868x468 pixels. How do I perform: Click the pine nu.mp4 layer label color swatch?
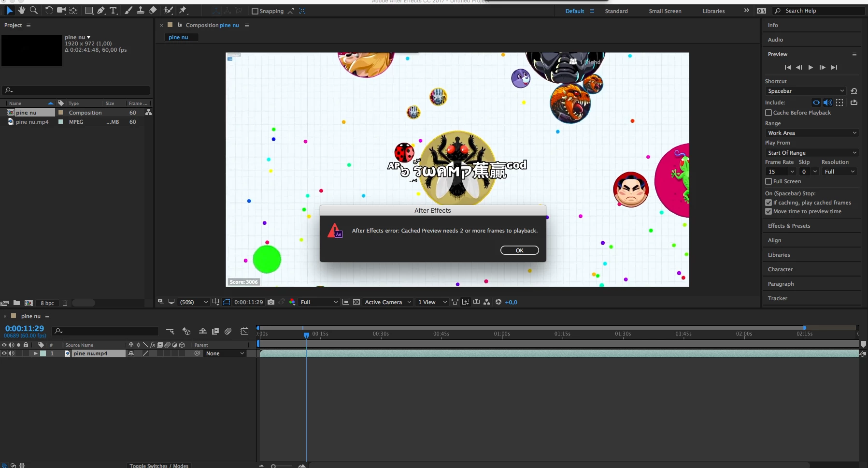pyautogui.click(x=43, y=353)
